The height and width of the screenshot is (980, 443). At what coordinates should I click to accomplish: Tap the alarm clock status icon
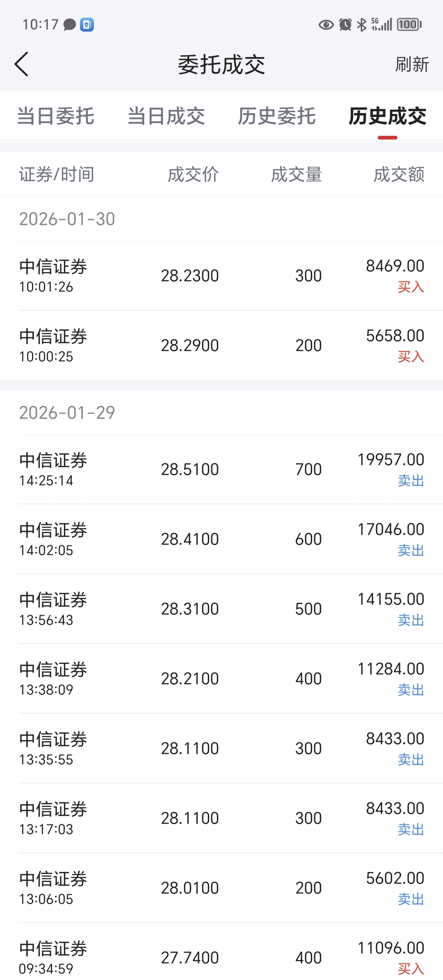pyautogui.click(x=345, y=25)
